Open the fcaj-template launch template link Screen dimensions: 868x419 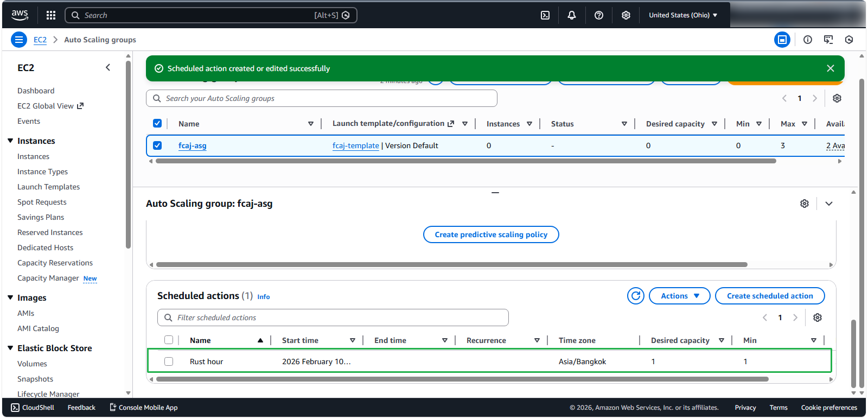point(356,145)
